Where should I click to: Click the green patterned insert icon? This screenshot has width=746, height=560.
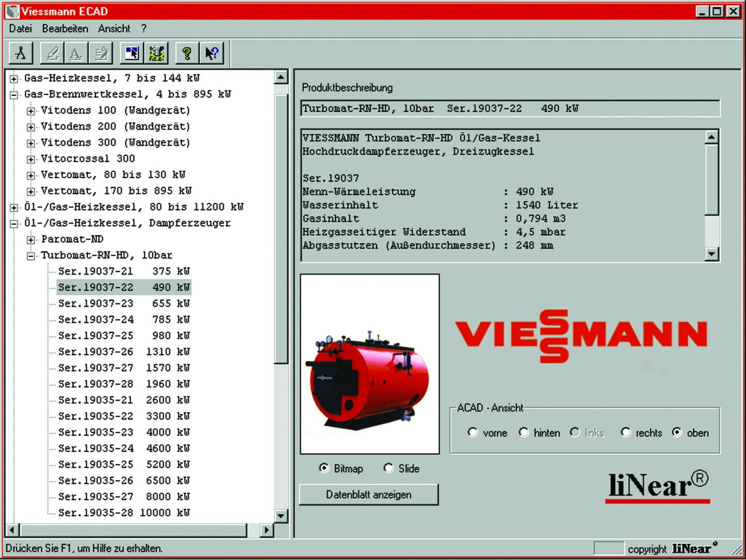[x=156, y=53]
